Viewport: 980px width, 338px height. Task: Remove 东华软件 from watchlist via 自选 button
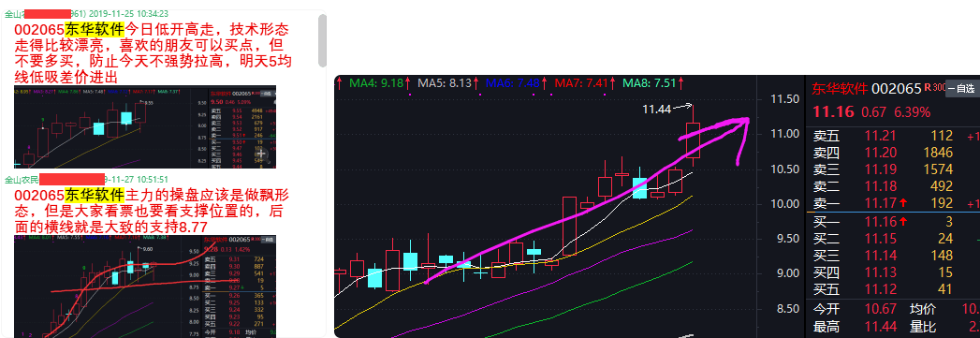tap(961, 89)
